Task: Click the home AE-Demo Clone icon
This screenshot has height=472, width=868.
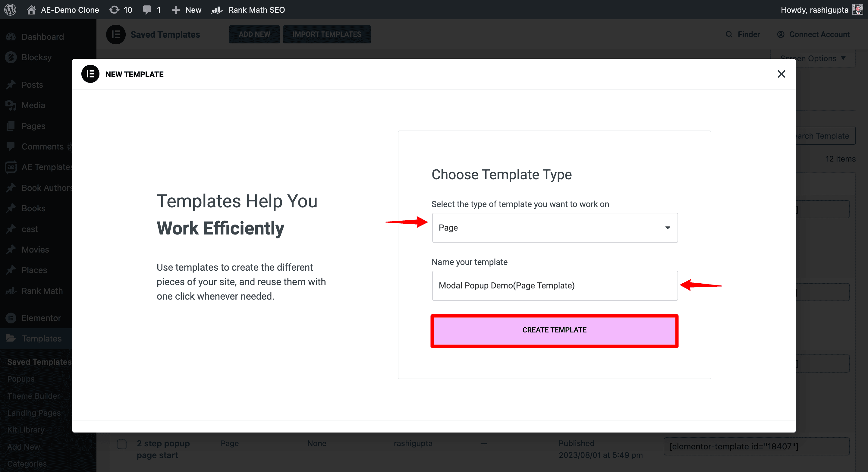Action: point(31,9)
